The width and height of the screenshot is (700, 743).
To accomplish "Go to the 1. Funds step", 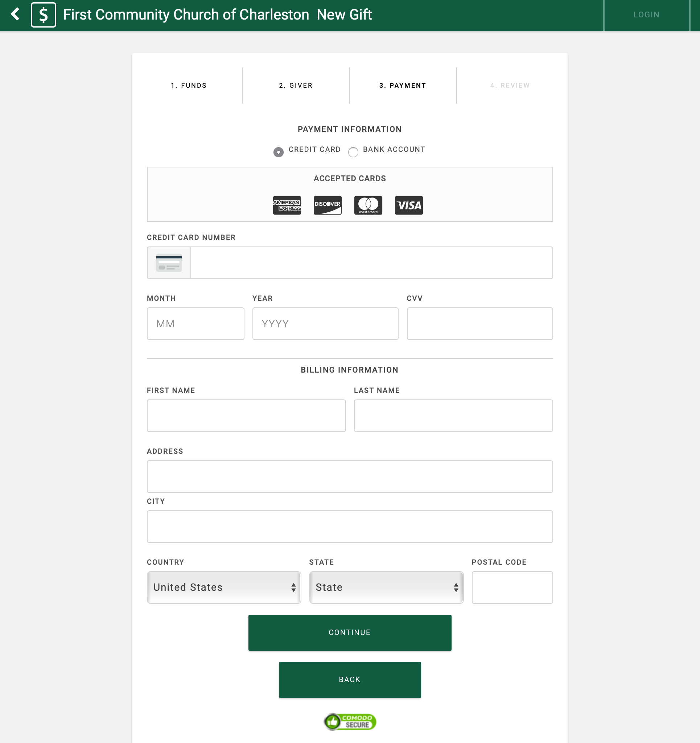I will (189, 86).
